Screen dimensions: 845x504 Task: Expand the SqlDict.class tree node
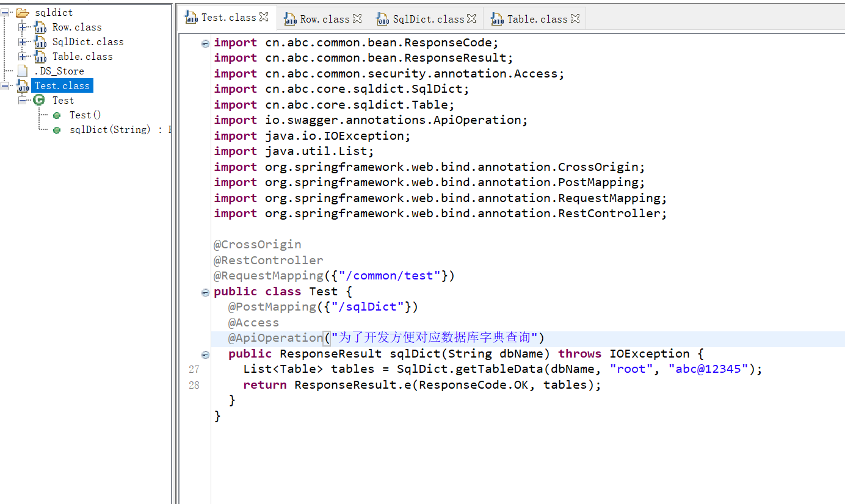[23, 41]
